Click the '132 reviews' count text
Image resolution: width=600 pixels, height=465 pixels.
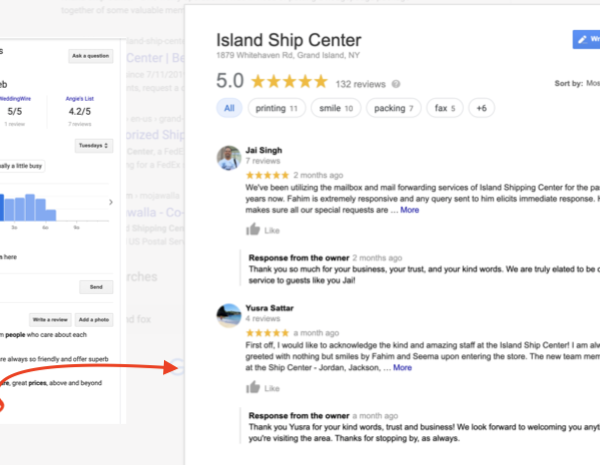pos(361,85)
